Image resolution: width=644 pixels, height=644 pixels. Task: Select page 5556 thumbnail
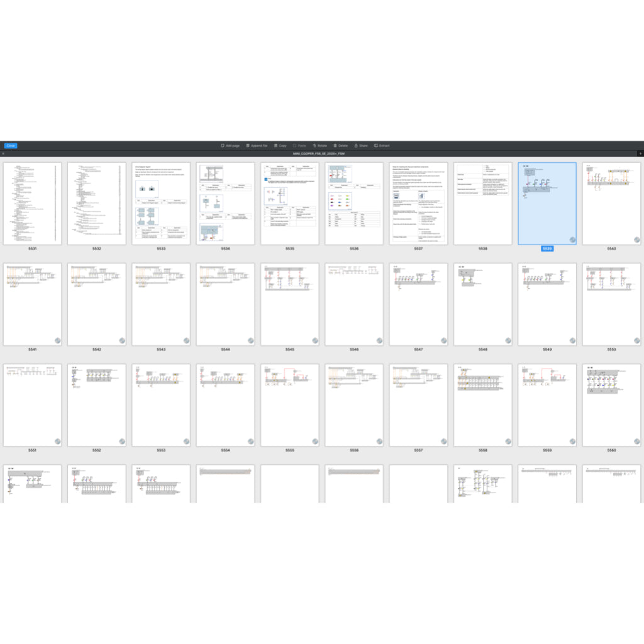click(354, 405)
